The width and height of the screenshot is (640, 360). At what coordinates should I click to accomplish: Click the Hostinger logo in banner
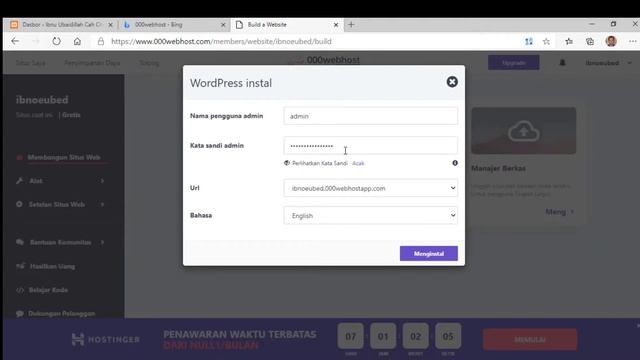(106, 339)
